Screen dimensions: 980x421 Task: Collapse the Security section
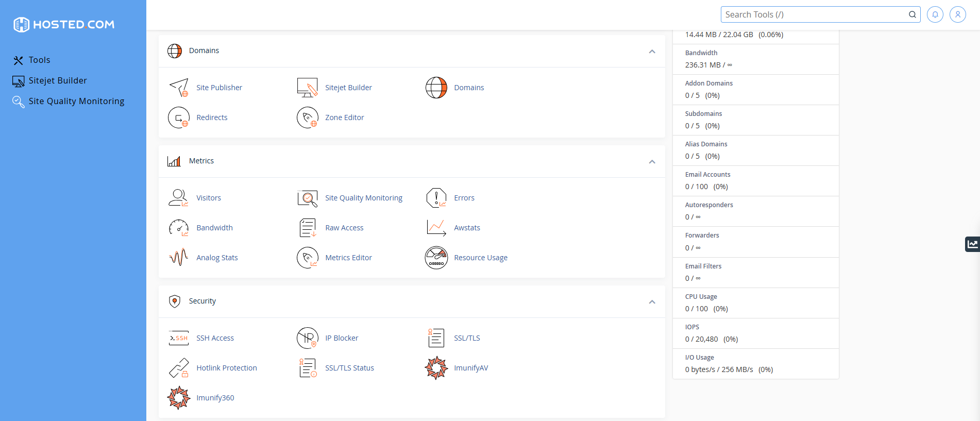click(652, 302)
